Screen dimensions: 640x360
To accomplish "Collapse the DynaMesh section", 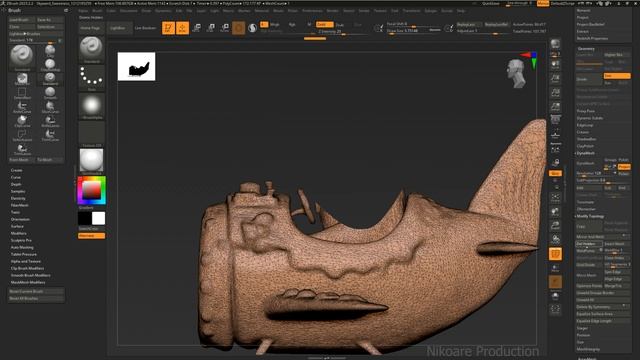I will (x=585, y=153).
